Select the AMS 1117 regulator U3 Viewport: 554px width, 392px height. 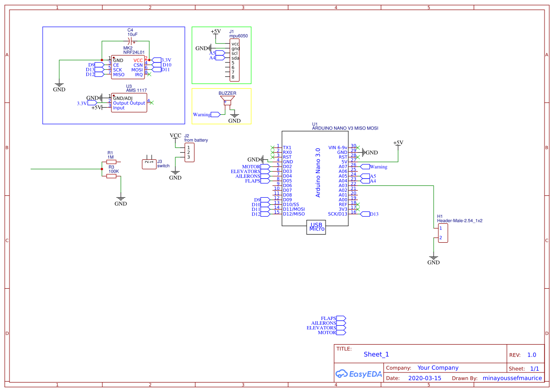128,103
